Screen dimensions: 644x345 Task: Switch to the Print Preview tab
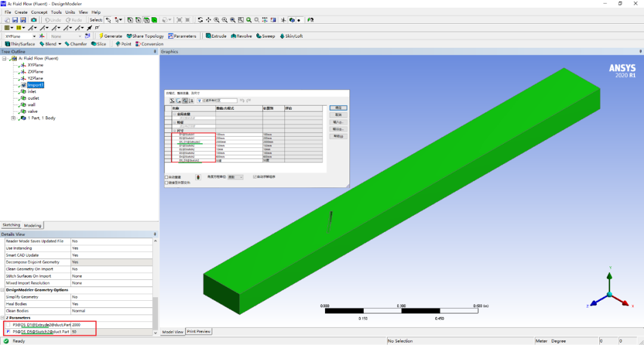(199, 331)
